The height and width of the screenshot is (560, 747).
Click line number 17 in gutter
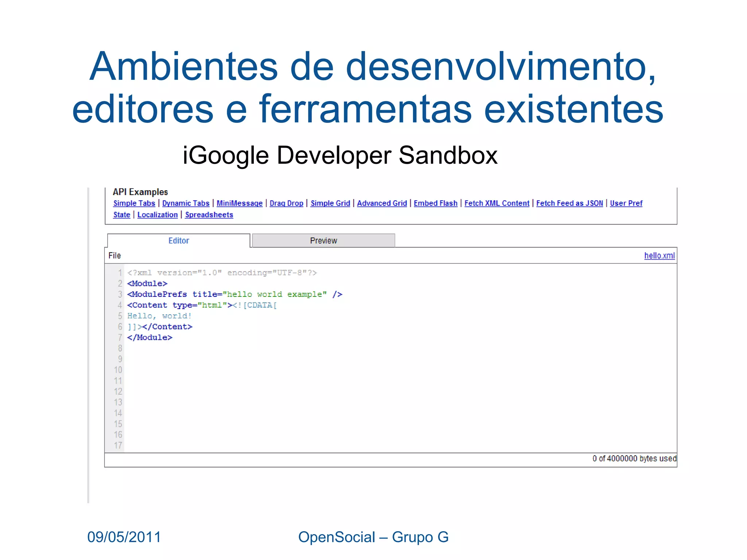[118, 445]
